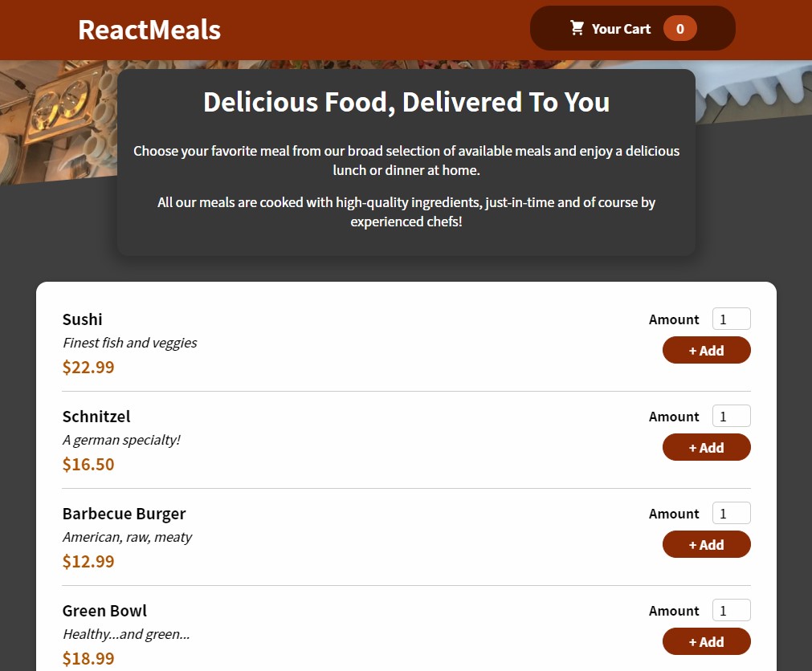Focus the Sushi amount field
The image size is (812, 671).
click(x=731, y=319)
